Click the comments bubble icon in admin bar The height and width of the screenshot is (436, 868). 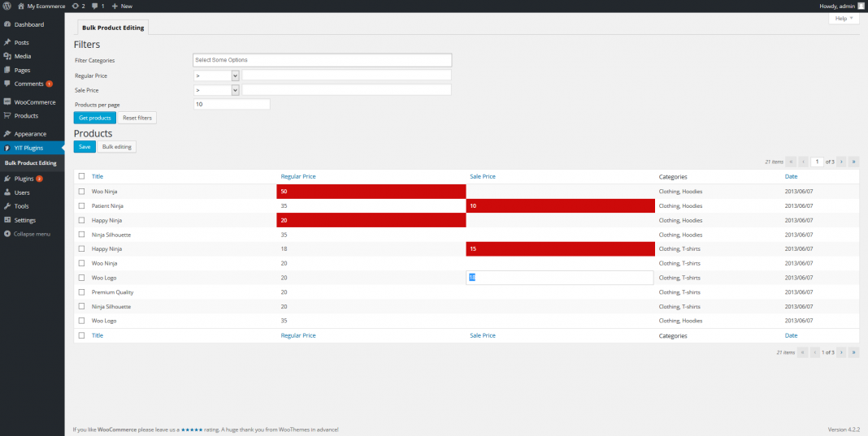pyautogui.click(x=98, y=6)
